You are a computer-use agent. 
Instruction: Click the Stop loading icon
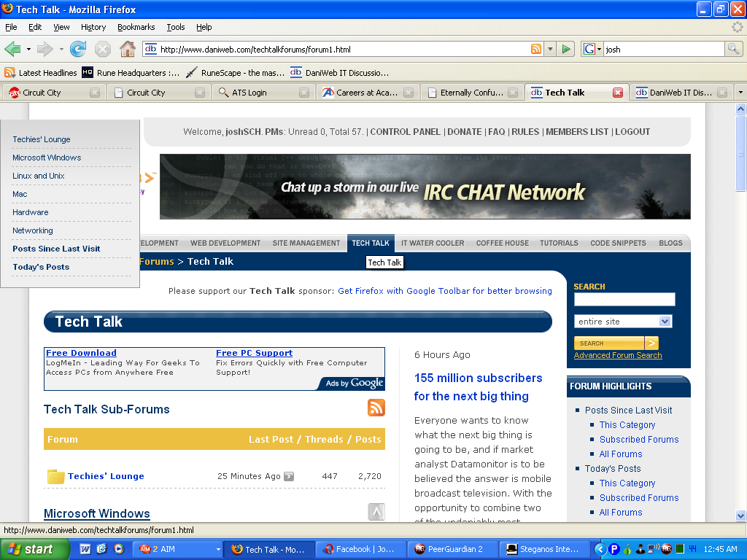pos(102,49)
